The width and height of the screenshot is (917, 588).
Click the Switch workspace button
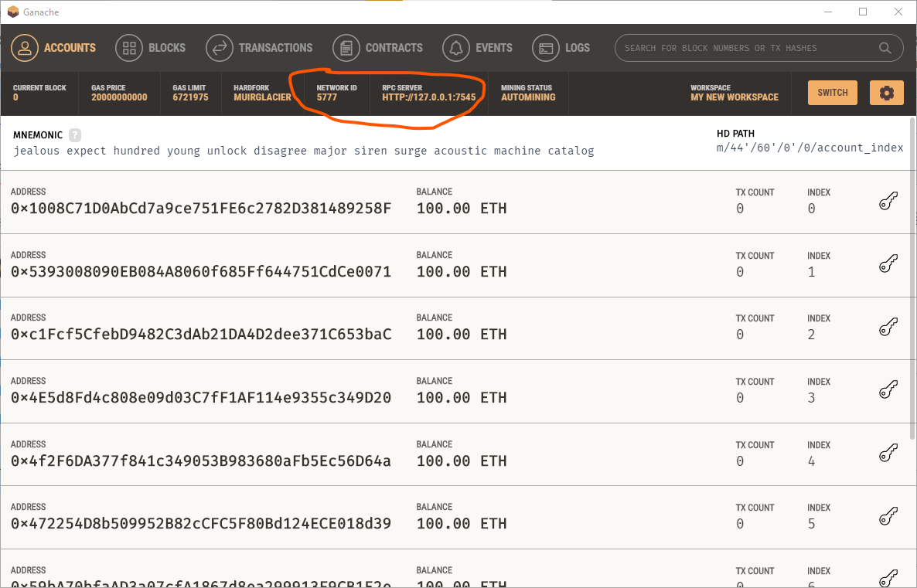(832, 93)
